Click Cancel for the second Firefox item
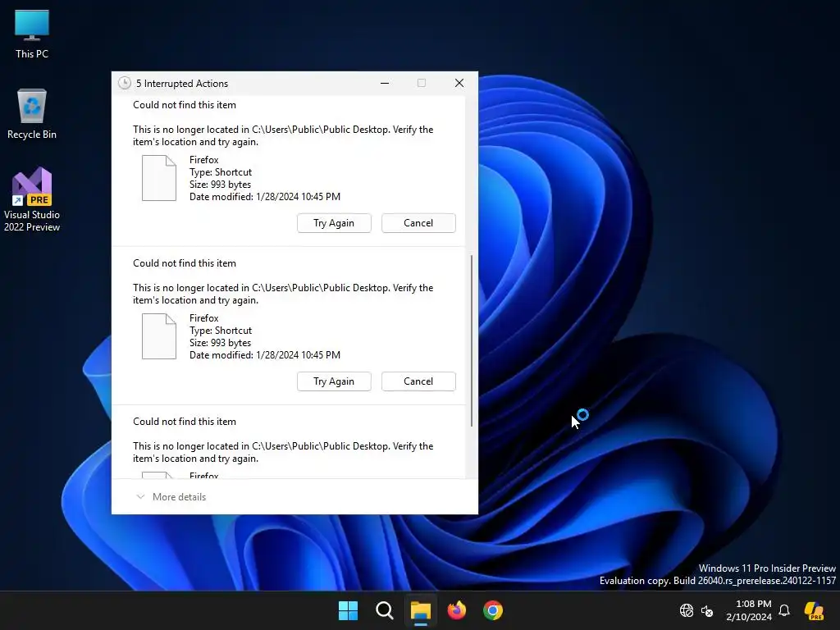The width and height of the screenshot is (840, 630). tap(418, 381)
